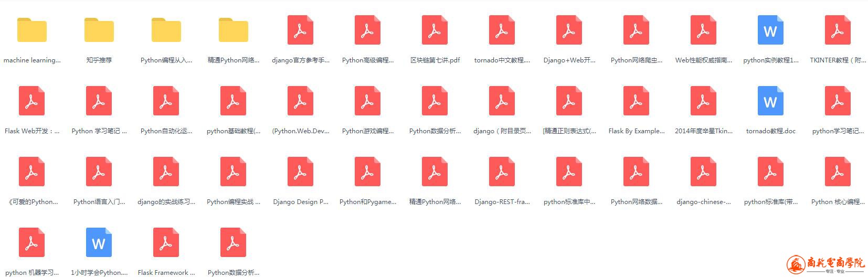Screen dimensions: 868x278
Task: Select the 区块链第七讲.pdf file icon
Action: coord(435,30)
